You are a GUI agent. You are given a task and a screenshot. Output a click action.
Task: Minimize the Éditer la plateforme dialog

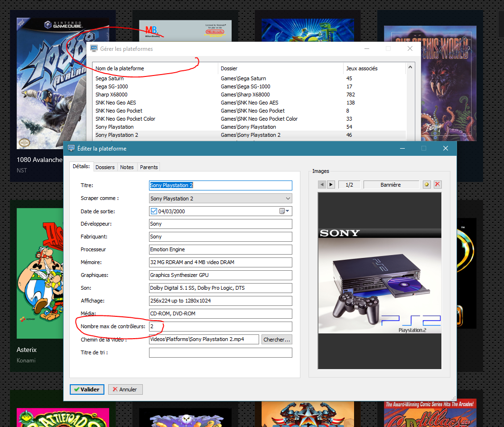tap(402, 148)
